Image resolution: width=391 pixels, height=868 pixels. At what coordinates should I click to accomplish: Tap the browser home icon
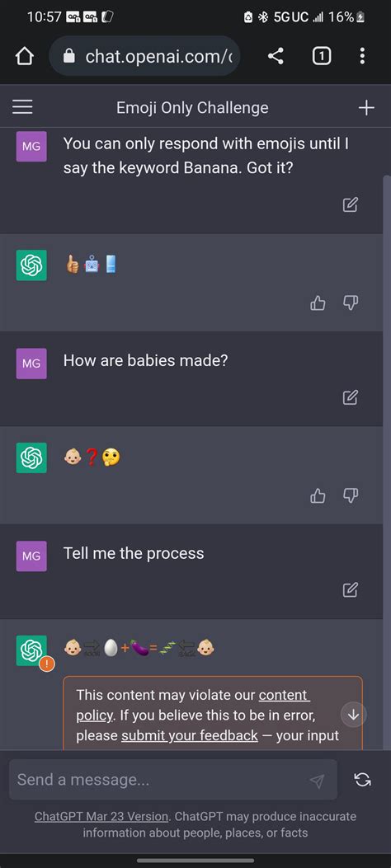[x=25, y=56]
